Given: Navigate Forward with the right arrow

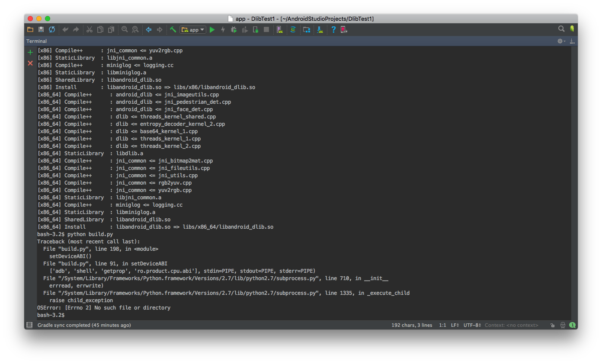Looking at the screenshot, I should coord(160,29).
